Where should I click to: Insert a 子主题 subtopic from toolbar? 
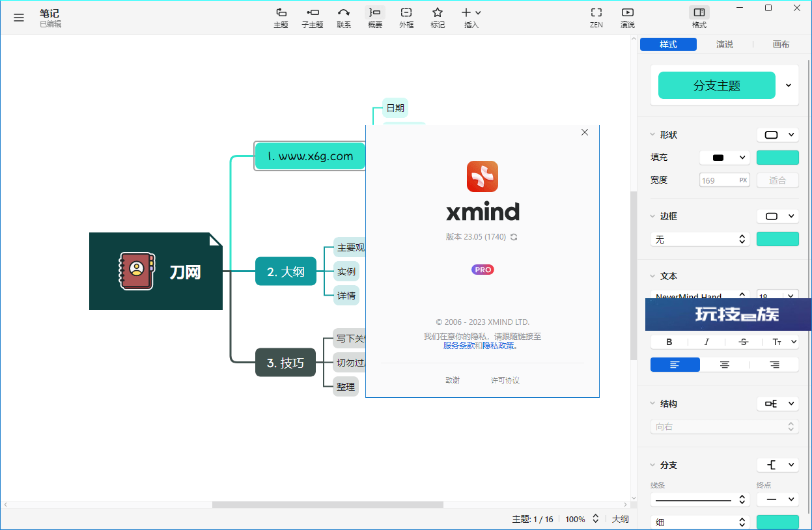pyautogui.click(x=313, y=18)
